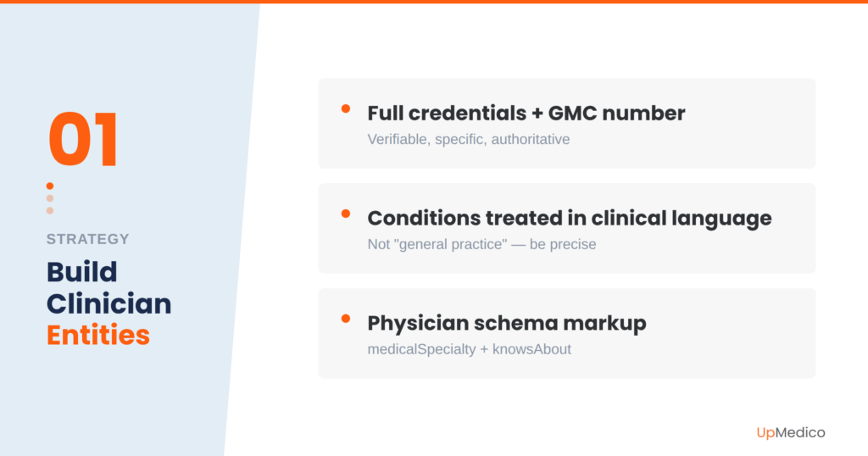Click the Up portion of the UpMedico wordmark
Screen dimensions: 868x456
(x=765, y=432)
